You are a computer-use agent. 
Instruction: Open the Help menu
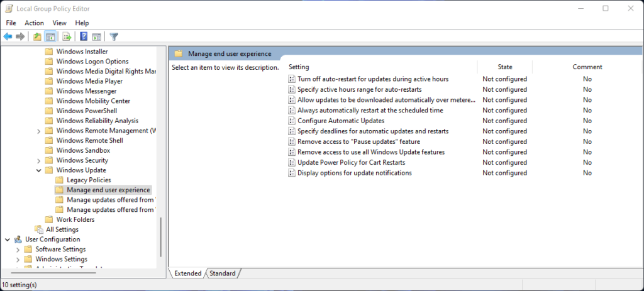82,23
